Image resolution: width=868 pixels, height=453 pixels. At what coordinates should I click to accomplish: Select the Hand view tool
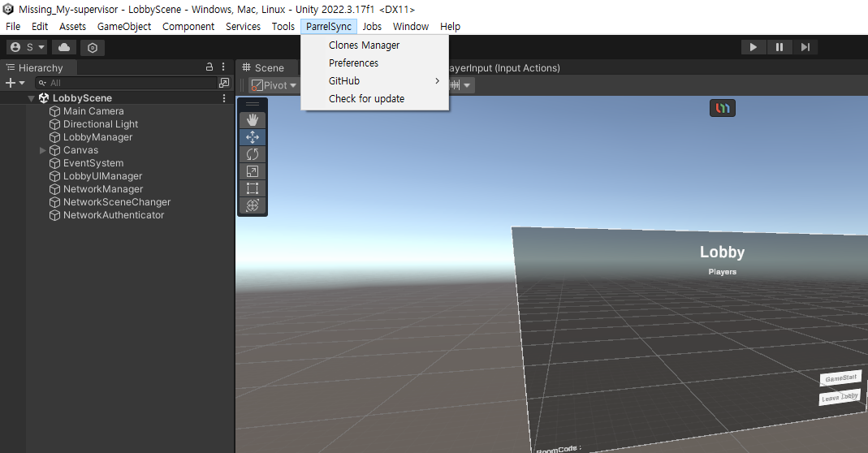click(253, 120)
